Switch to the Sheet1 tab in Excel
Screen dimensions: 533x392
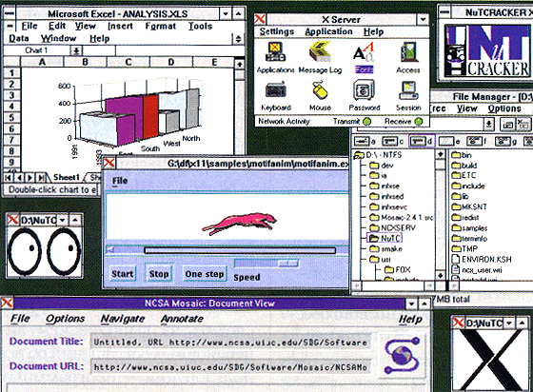coord(66,178)
